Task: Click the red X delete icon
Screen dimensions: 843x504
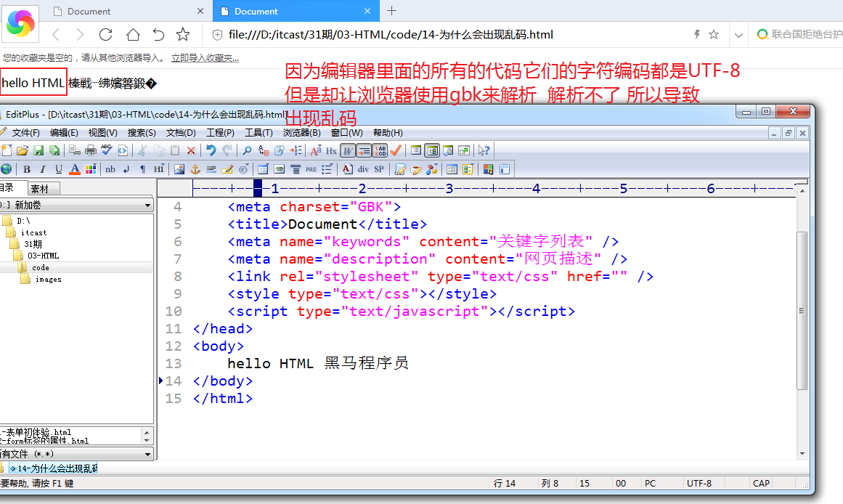Action: tap(191, 150)
